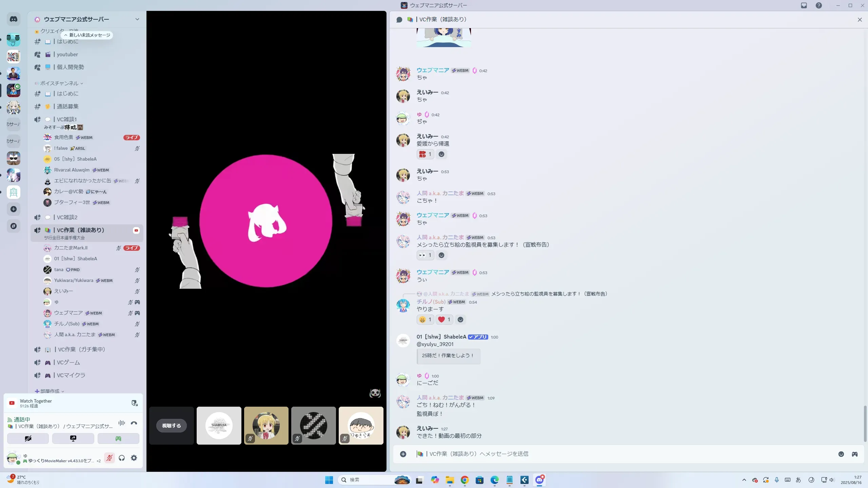This screenshot has height=488, width=868.
Task: Collapse the ボイスチャンネル category
Action: pos(59,83)
